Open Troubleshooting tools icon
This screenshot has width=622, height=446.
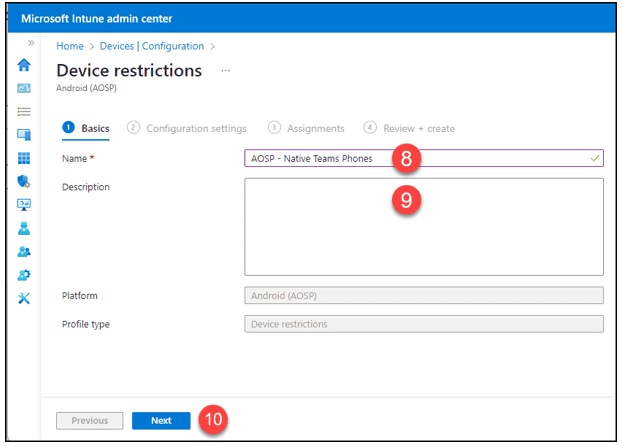24,298
